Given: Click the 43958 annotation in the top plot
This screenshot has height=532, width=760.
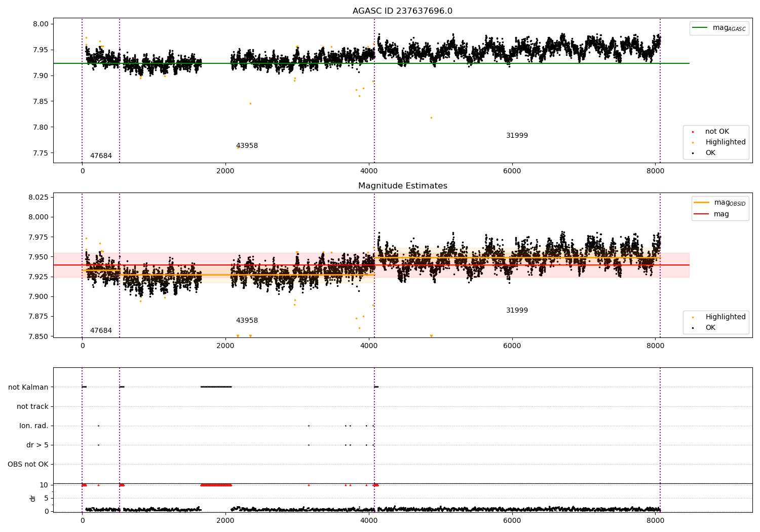Looking at the screenshot, I should coord(247,146).
